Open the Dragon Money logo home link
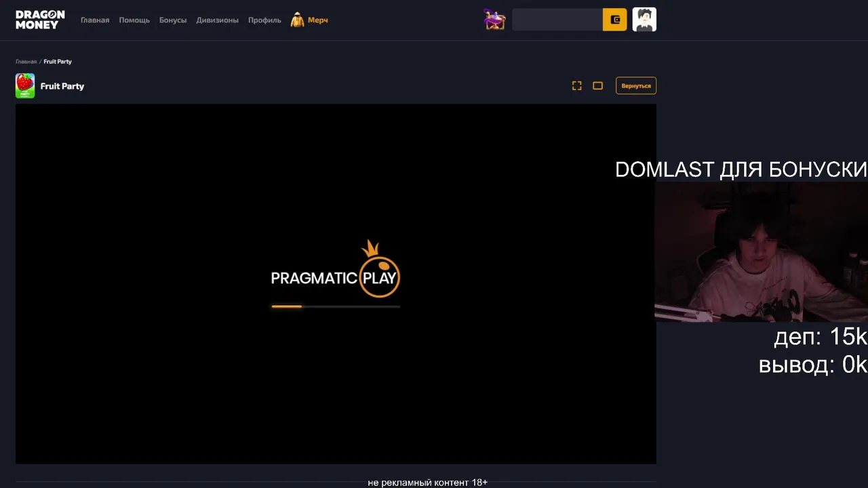 [40, 20]
